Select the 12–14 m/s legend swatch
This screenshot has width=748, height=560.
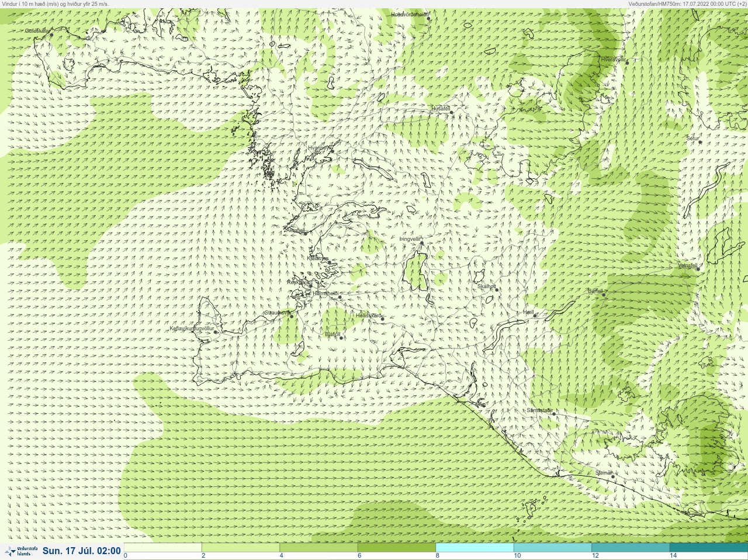tap(630, 548)
